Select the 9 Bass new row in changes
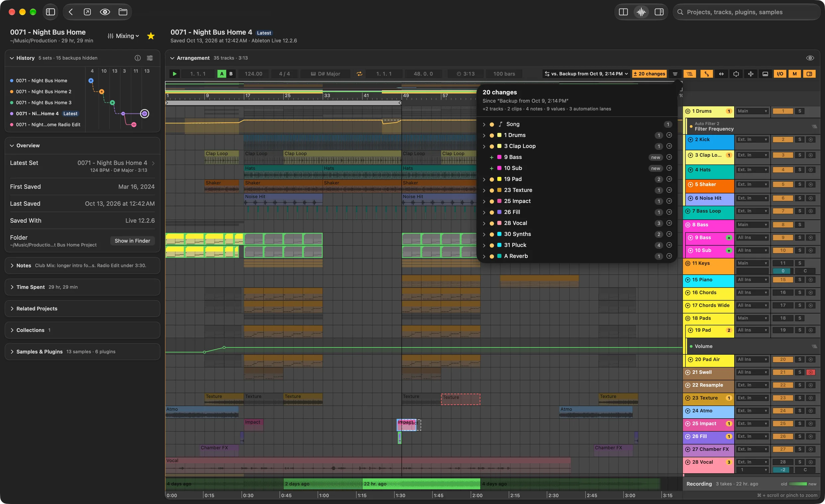The height and width of the screenshot is (504, 825). 577,157
